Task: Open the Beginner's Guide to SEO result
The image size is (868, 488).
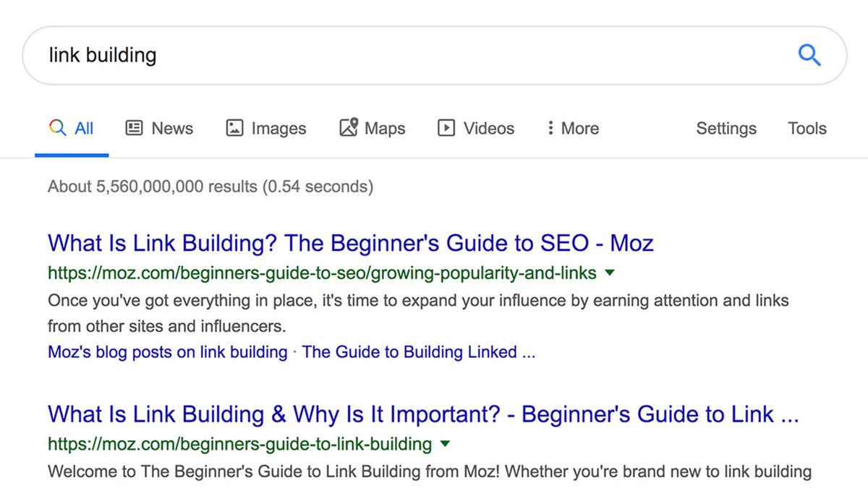Action: [x=350, y=243]
